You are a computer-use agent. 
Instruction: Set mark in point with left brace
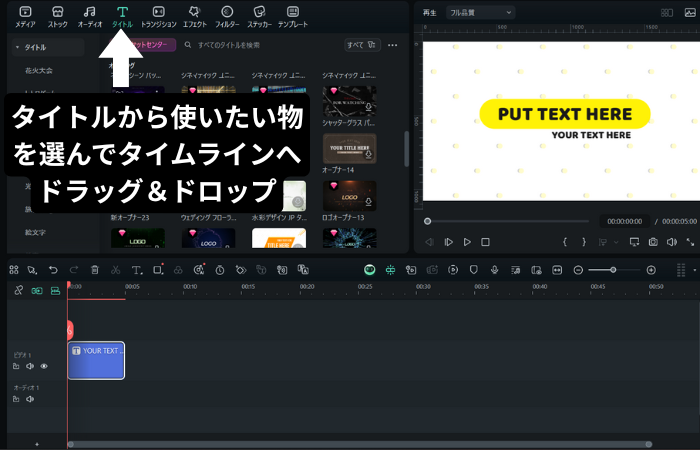pyautogui.click(x=565, y=242)
